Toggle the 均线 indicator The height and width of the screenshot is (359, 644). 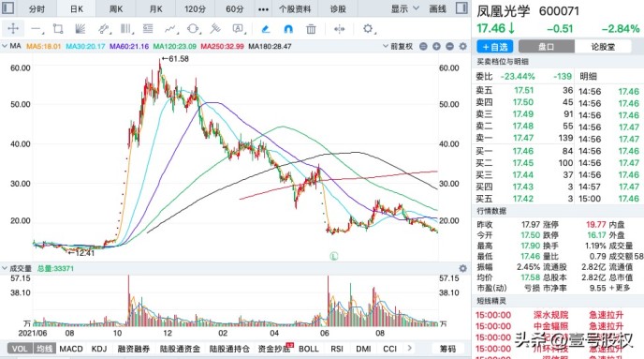pos(44,349)
